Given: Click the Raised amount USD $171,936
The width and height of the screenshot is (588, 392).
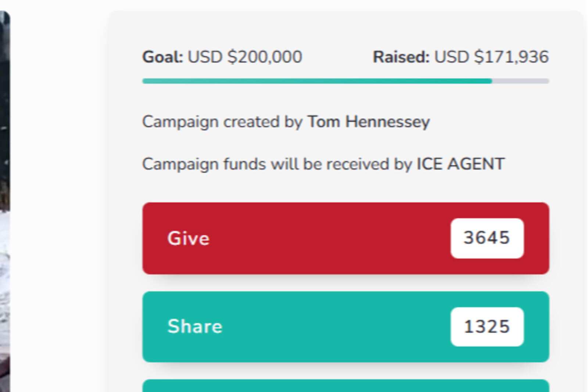Looking at the screenshot, I should pyautogui.click(x=491, y=57).
